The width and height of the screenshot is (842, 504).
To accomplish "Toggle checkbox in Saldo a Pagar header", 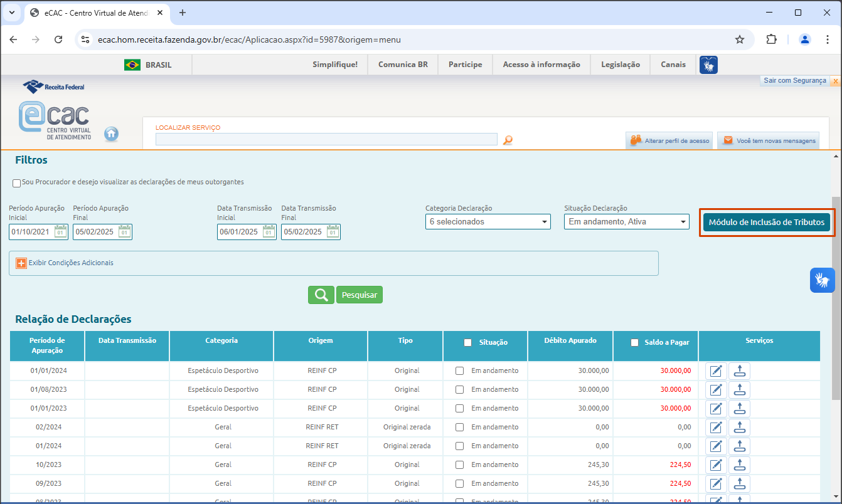I will tap(634, 342).
